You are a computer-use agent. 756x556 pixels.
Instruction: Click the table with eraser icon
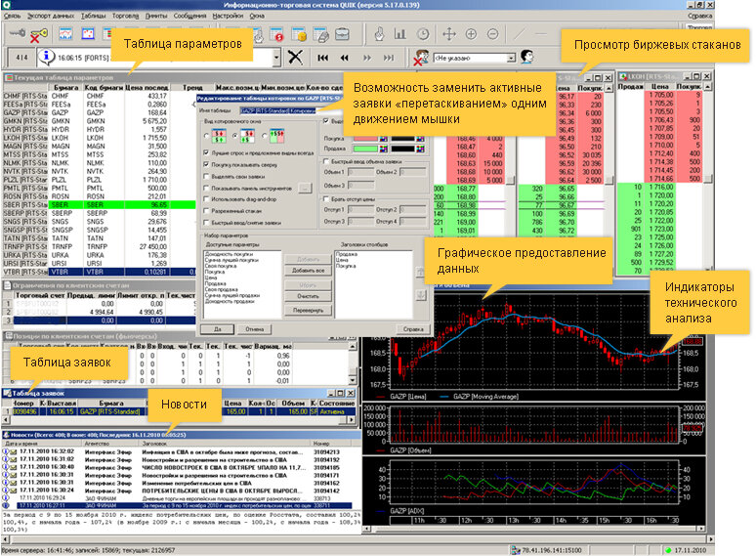point(320,35)
